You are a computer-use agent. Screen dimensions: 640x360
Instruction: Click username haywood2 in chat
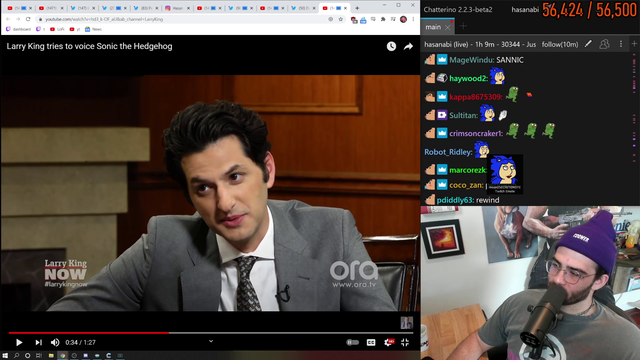[x=468, y=78]
